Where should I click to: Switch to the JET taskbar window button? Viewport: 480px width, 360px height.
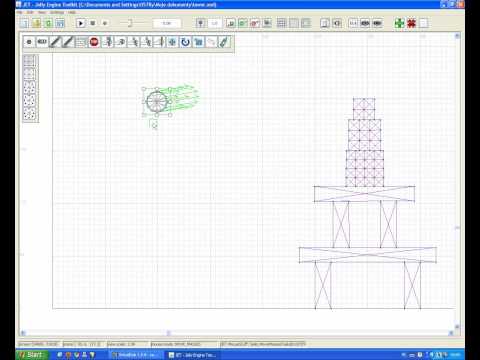[192, 355]
